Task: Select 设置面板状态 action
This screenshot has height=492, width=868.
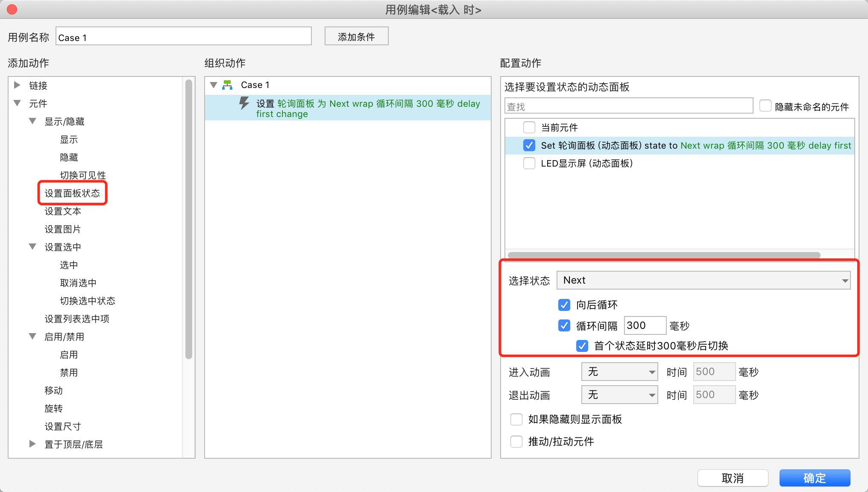Action: click(72, 193)
